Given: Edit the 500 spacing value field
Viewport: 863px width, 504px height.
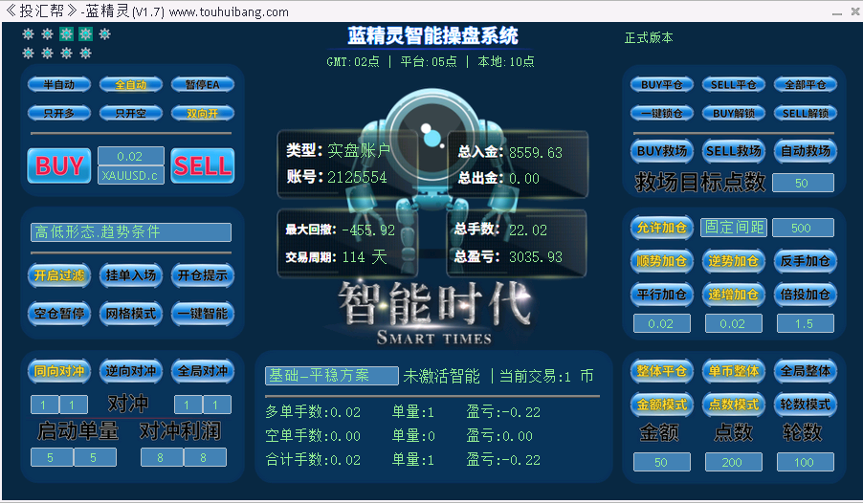Looking at the screenshot, I should click(803, 228).
